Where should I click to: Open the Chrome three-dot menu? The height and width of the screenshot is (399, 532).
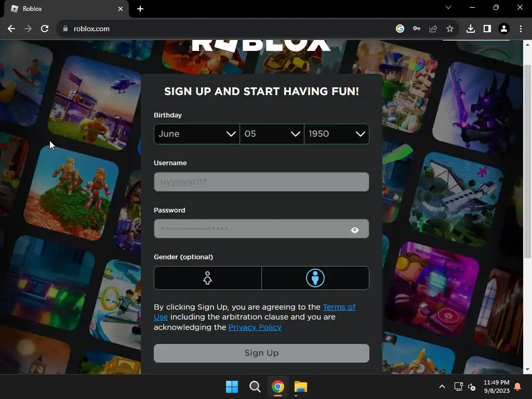[x=521, y=29]
